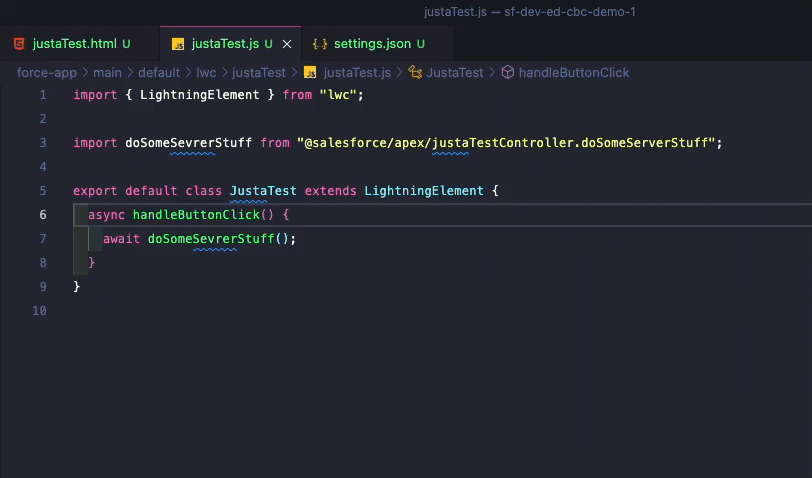Click the export keyword on line 5
Screen dimensions: 812x478
tap(95, 191)
